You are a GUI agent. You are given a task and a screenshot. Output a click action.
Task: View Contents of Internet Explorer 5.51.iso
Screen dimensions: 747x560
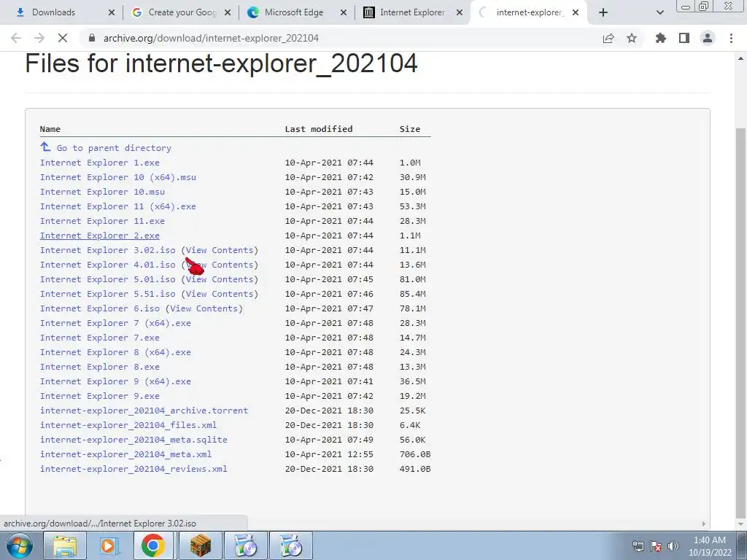coord(220,294)
